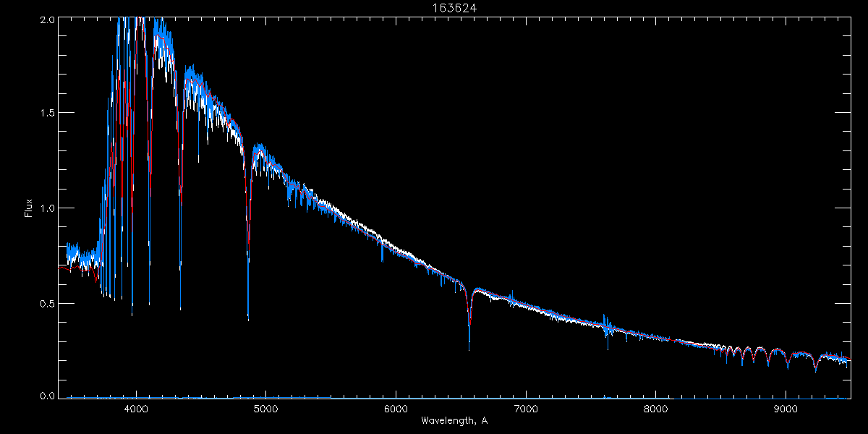The width and height of the screenshot is (868, 434).
Task: Click the 1.0 y-axis tick label
Action: pos(46,208)
